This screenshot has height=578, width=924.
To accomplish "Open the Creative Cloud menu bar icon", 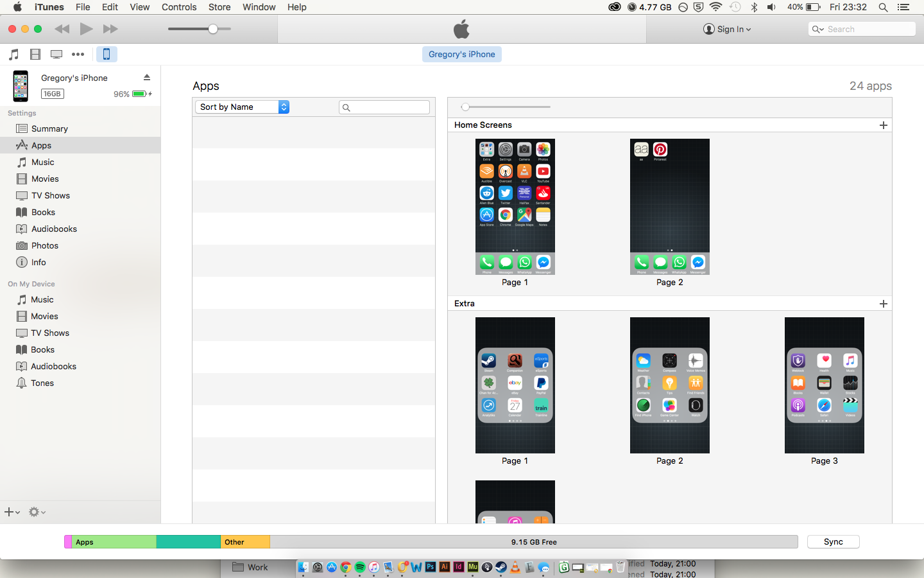I will 614,7.
